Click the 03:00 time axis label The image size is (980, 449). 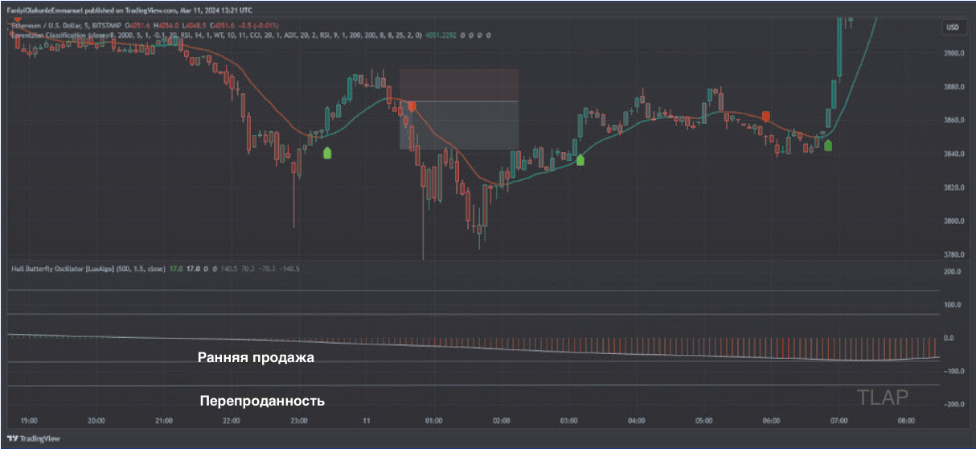tap(569, 421)
